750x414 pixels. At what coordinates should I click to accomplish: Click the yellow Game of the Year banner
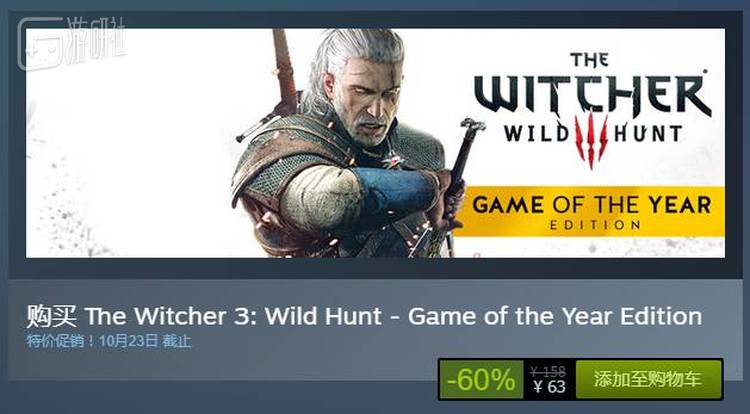click(x=589, y=211)
